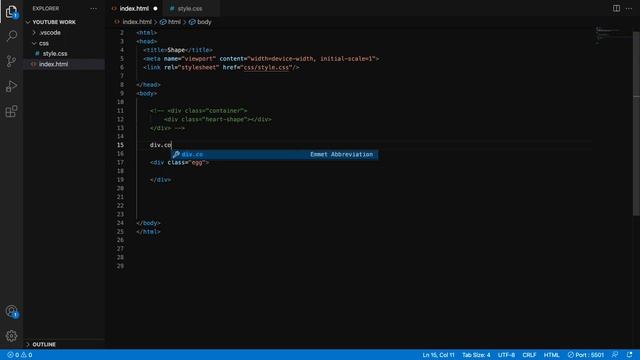Viewport: 640px width, 360px height.
Task: Expand the OUTLINE section
Action: click(44, 344)
